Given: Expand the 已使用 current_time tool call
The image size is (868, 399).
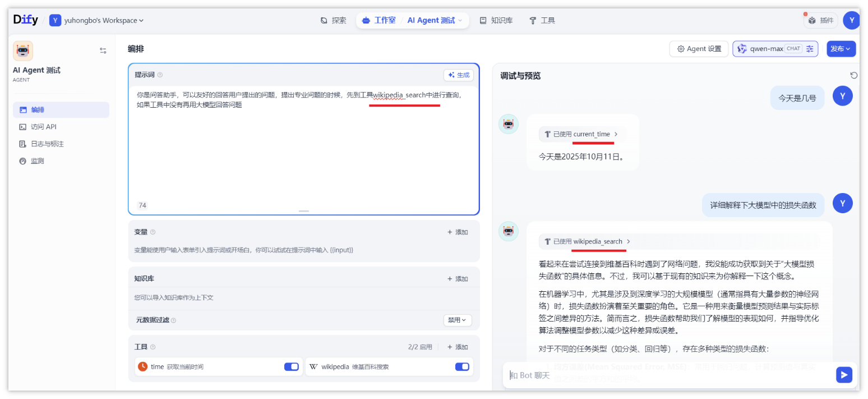Looking at the screenshot, I should [x=583, y=134].
